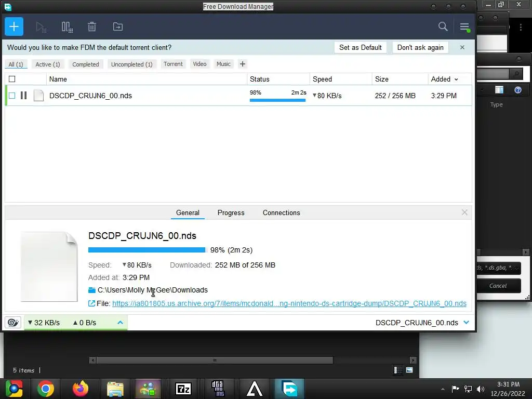Open File Explorer from the taskbar

point(115,389)
